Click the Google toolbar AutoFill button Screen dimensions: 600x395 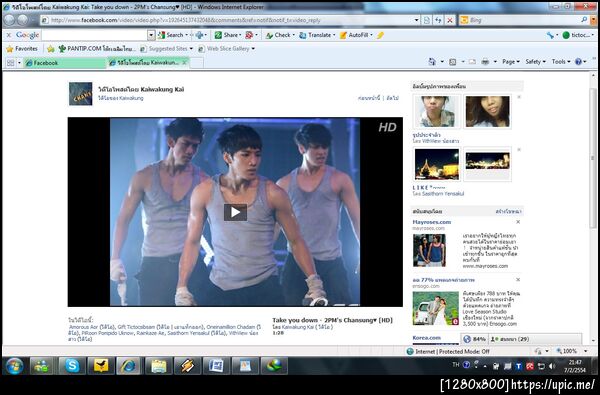pos(355,35)
